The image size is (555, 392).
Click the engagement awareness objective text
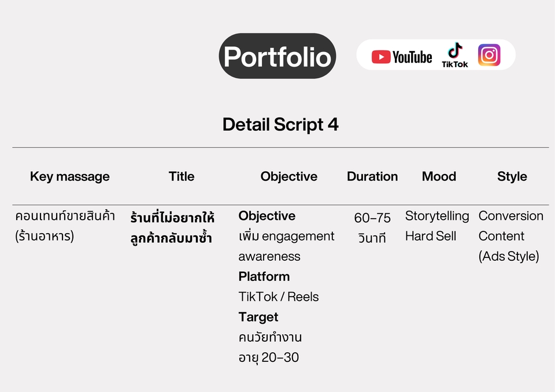click(x=286, y=246)
